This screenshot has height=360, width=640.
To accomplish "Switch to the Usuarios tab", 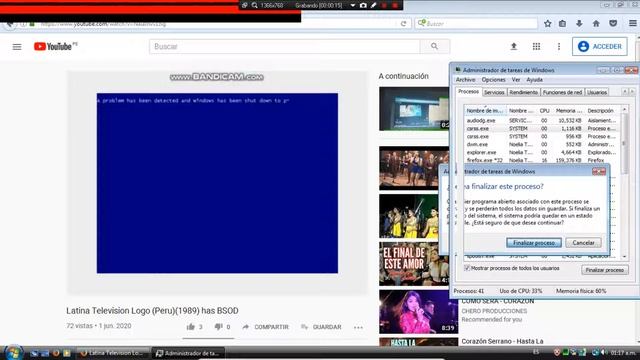I will point(597,92).
